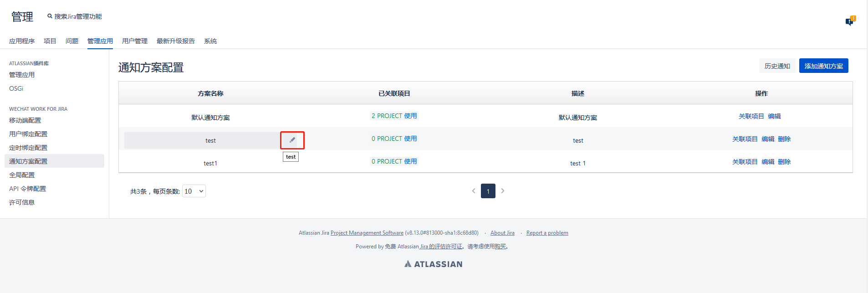Open 关联项目 for the test scheme
Image resolution: width=868 pixels, height=293 pixels.
pyautogui.click(x=745, y=139)
